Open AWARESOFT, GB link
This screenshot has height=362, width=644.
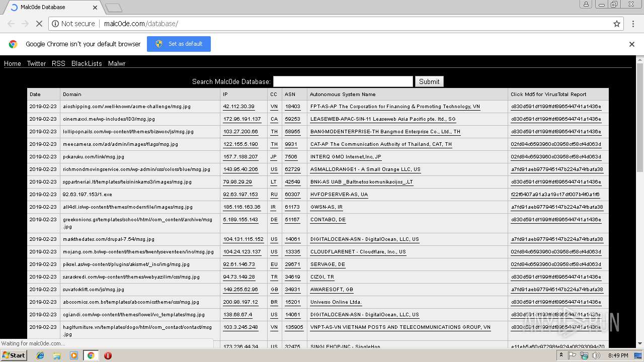[332, 290]
